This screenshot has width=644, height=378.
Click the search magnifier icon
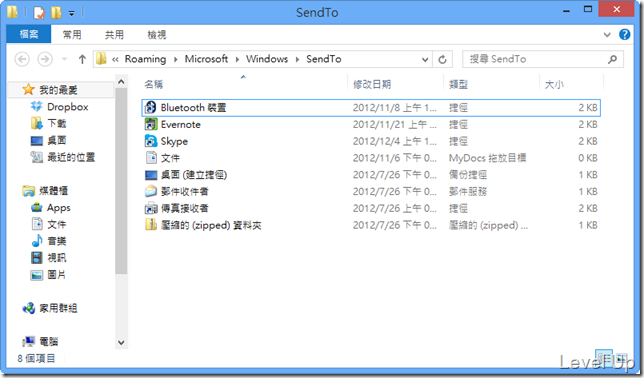tap(612, 59)
